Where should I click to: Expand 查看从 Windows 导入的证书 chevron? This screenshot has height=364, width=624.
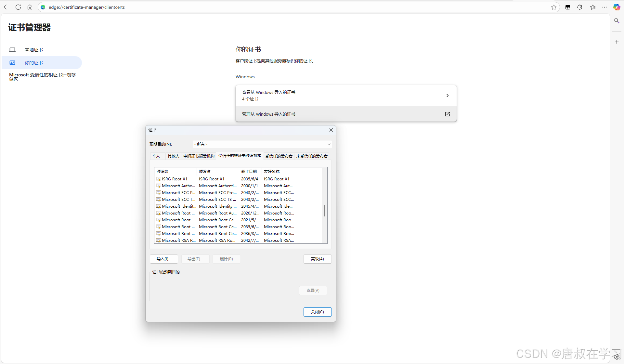coord(448,96)
